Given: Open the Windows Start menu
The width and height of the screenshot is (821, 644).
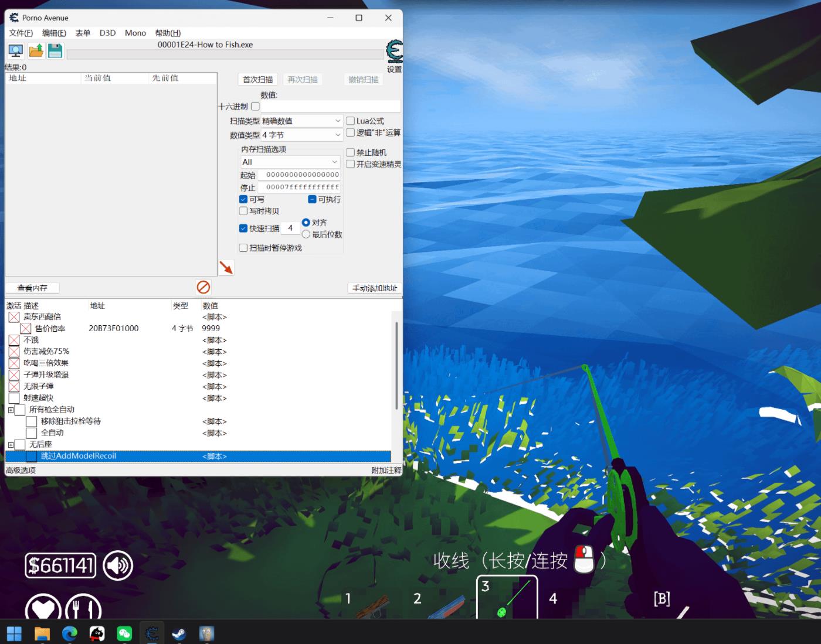Looking at the screenshot, I should point(14,633).
